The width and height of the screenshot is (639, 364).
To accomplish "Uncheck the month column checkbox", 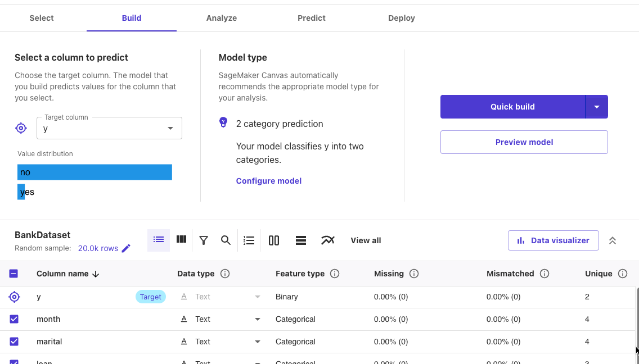I will [14, 319].
